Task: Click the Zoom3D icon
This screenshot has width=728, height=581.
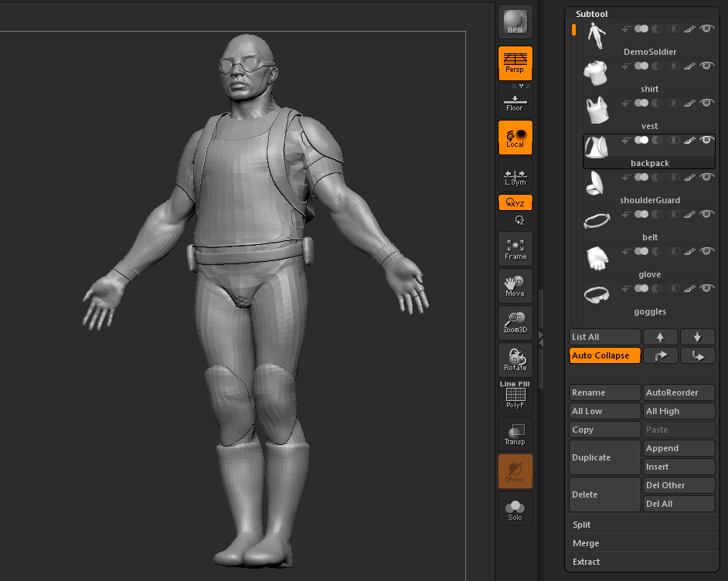Action: [515, 324]
